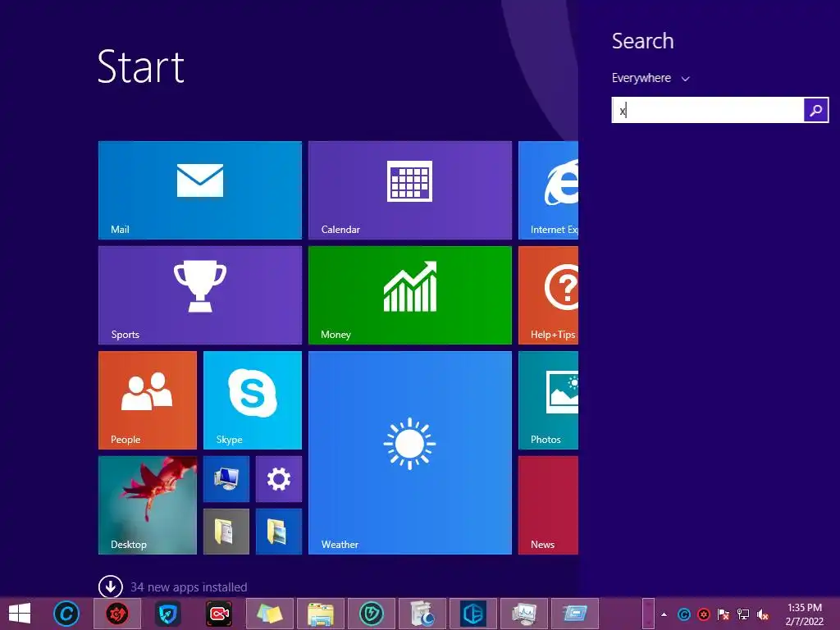The height and width of the screenshot is (630, 840).
Task: Click the 34 new apps installed text
Action: coord(189,587)
